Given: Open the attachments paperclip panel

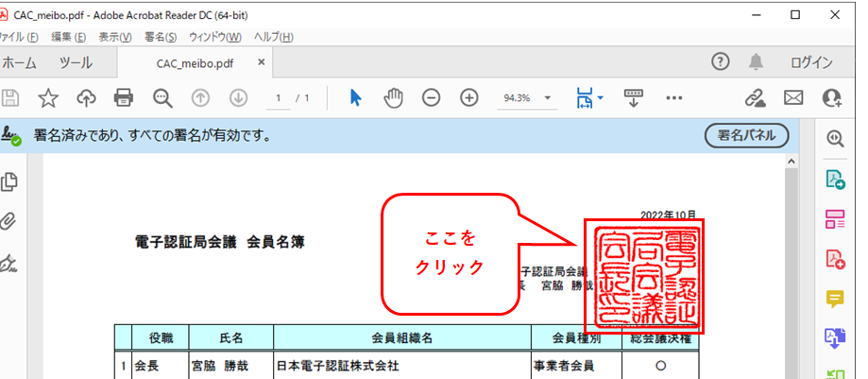Looking at the screenshot, I should click(10, 221).
